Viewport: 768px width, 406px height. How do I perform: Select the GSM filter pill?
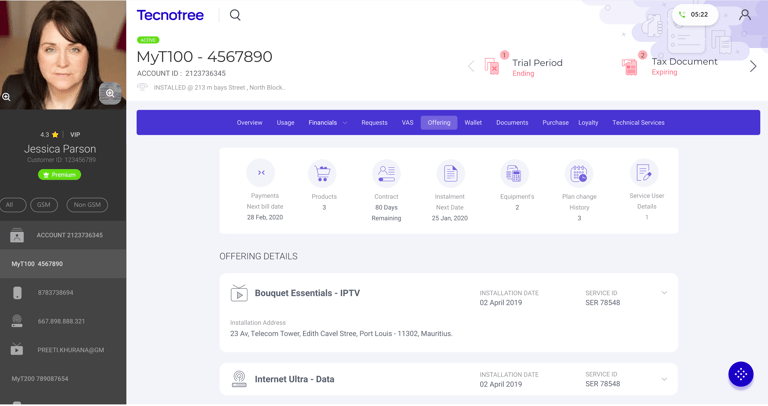tap(44, 205)
